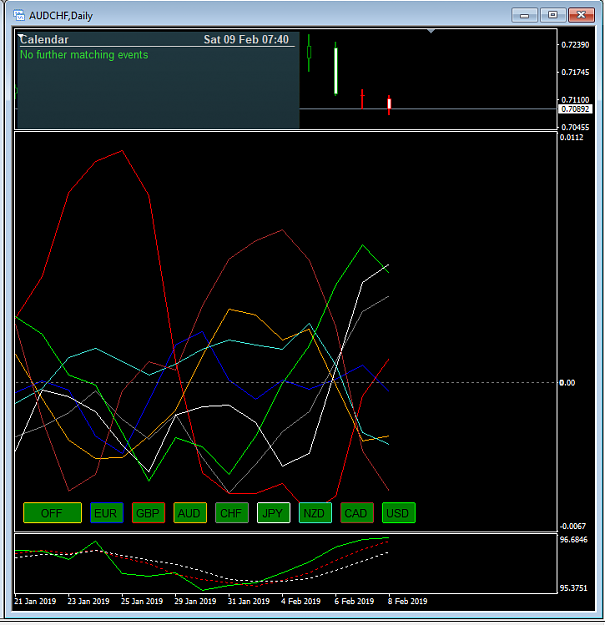Toggle the OFF currency button
Screen dimensions: 605x625
pyautogui.click(x=52, y=513)
